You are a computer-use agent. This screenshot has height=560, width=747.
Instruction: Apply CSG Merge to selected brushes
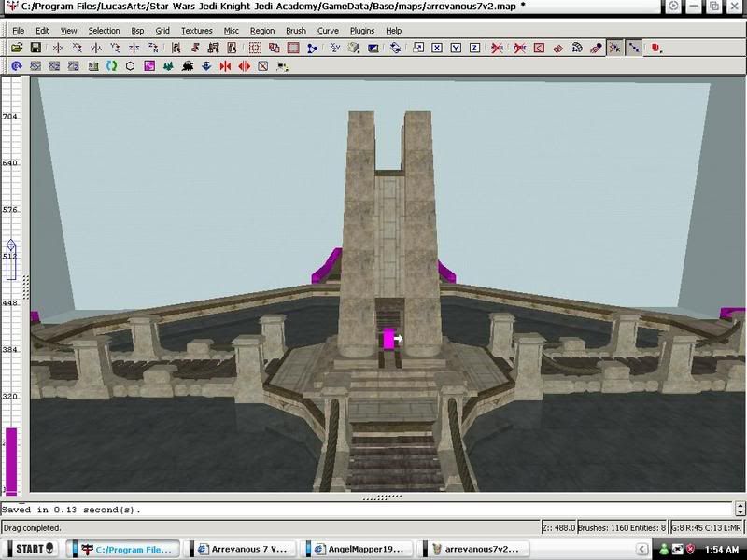(274, 48)
